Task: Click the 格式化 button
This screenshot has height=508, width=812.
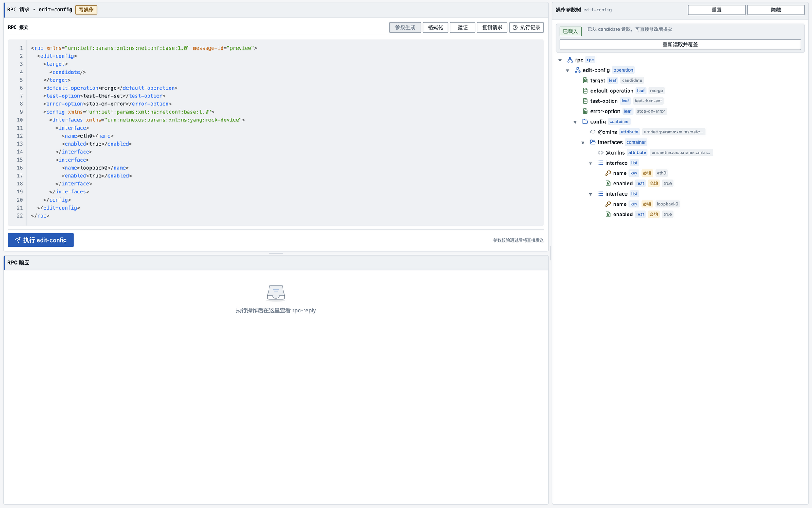Action: pos(435,28)
